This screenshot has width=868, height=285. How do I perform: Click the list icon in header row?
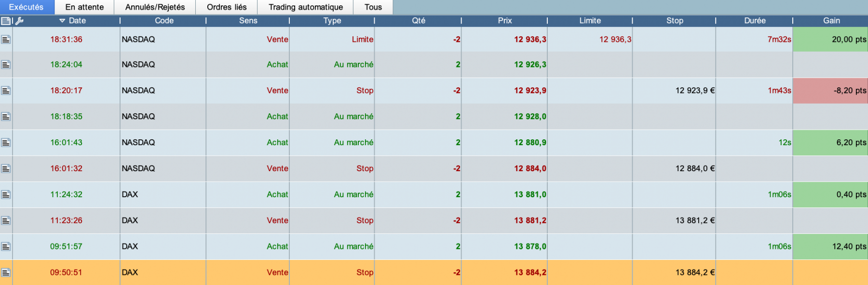click(6, 21)
